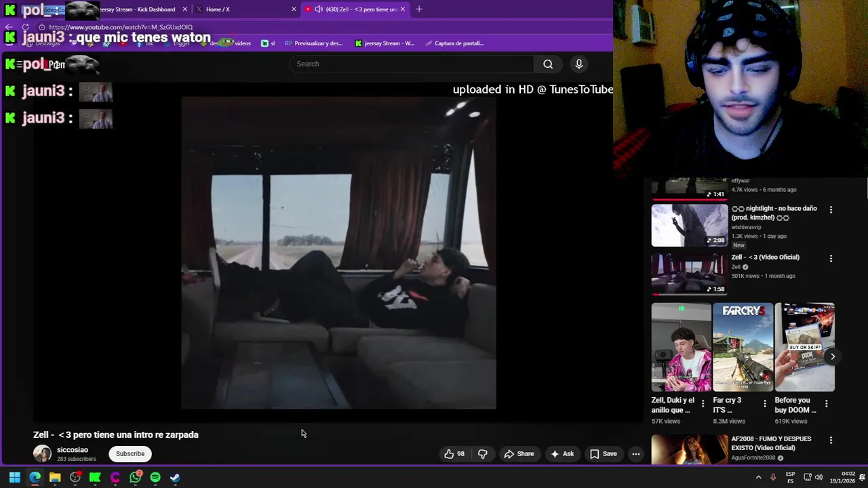
Task: Like the video with thumbs up
Action: [454, 454]
